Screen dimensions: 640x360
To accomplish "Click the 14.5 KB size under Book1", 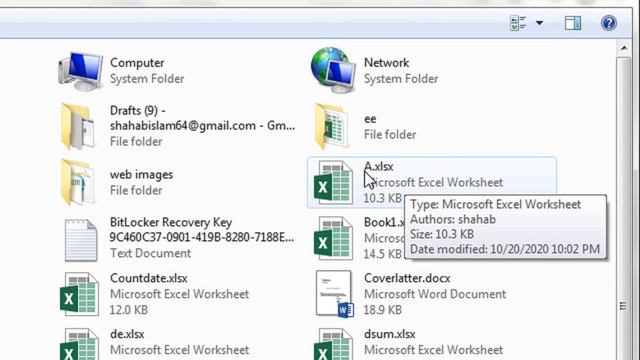I will (x=383, y=254).
